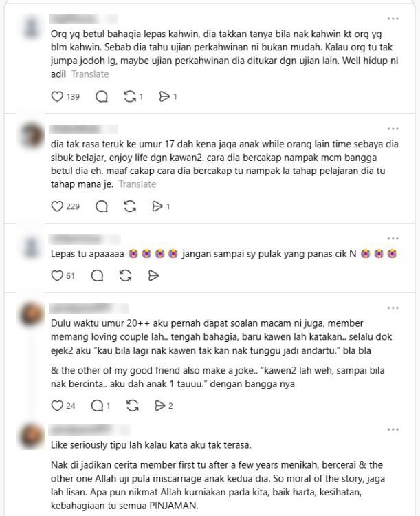Reply to the 'umur 17' comment
Viewport: 420px width, 516px height.
[x=102, y=206]
